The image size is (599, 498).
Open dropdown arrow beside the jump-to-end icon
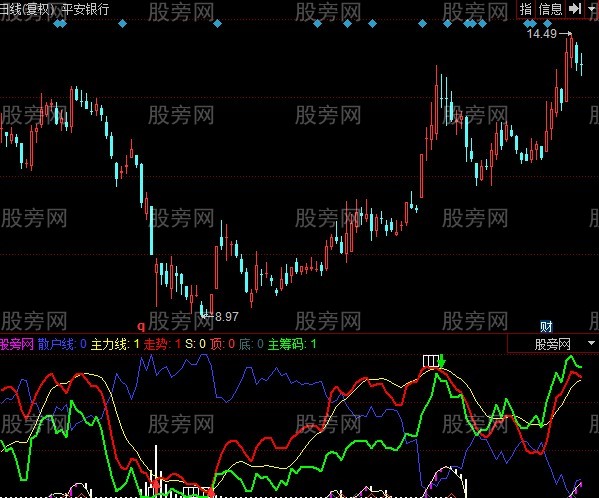[x=592, y=8]
